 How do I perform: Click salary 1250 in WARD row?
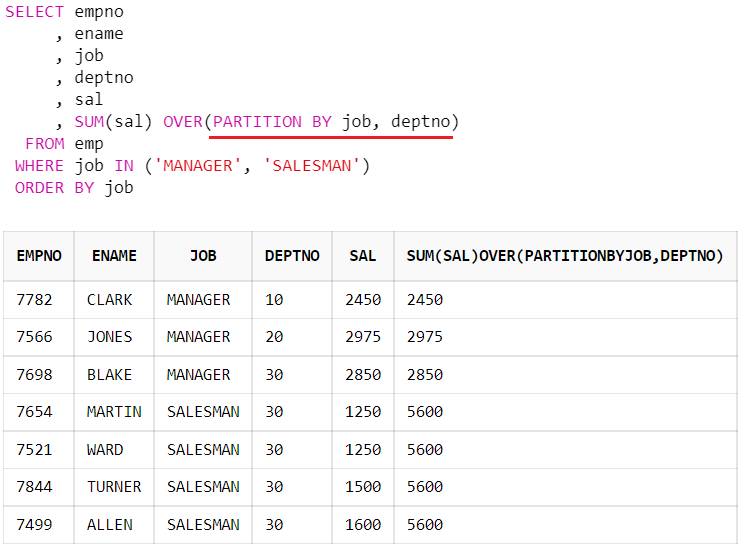(x=363, y=450)
